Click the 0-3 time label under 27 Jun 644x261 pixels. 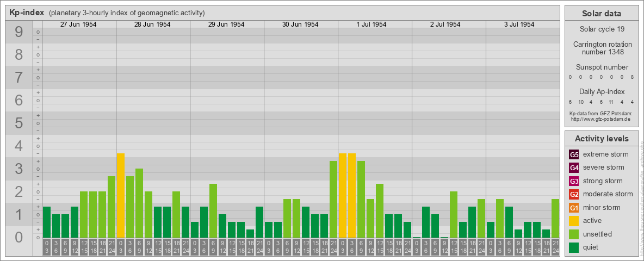coord(47,247)
